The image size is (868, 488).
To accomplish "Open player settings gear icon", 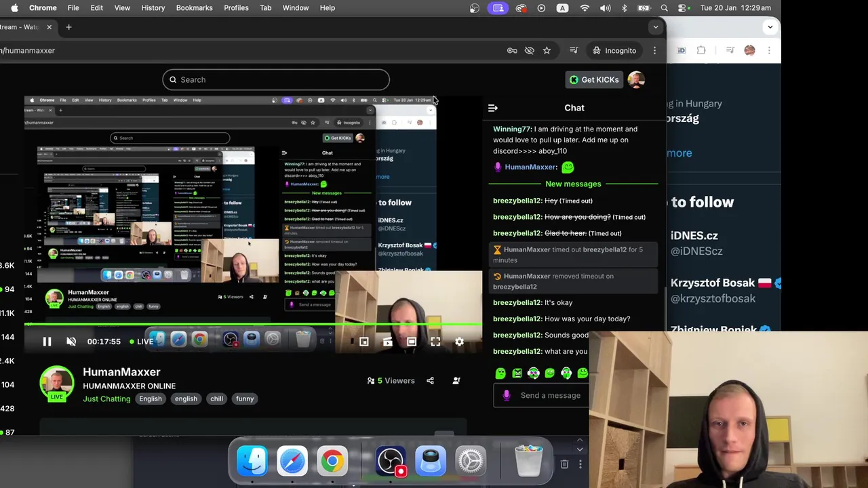I will pos(459,342).
